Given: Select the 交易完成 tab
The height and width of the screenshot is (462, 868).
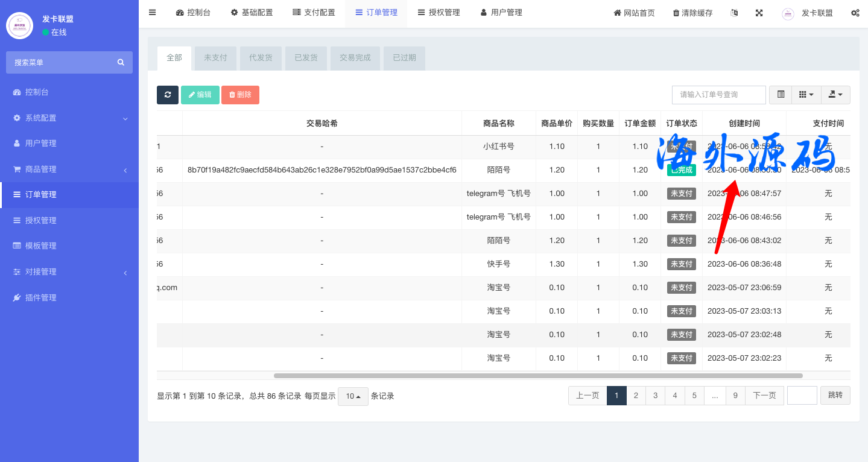Looking at the screenshot, I should (x=355, y=58).
